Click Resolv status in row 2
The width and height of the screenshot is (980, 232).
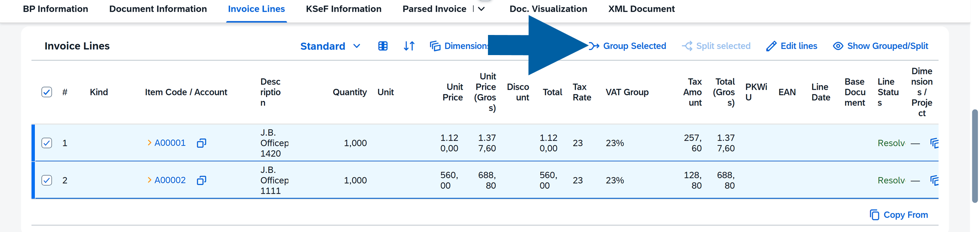click(891, 181)
